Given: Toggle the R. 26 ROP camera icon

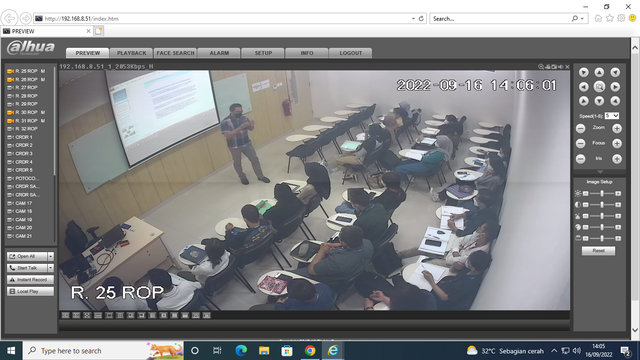Looking at the screenshot, I should tap(10, 80).
